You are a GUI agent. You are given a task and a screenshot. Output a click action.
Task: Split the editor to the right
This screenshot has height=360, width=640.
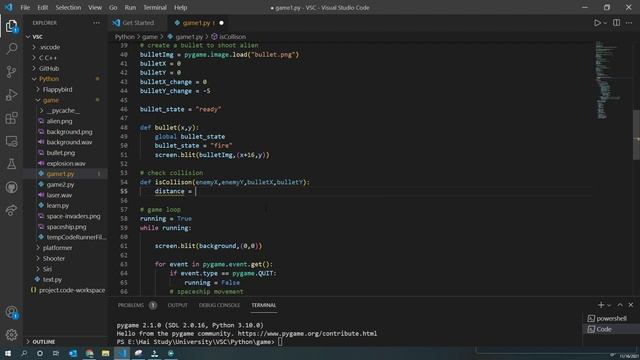pos(616,23)
